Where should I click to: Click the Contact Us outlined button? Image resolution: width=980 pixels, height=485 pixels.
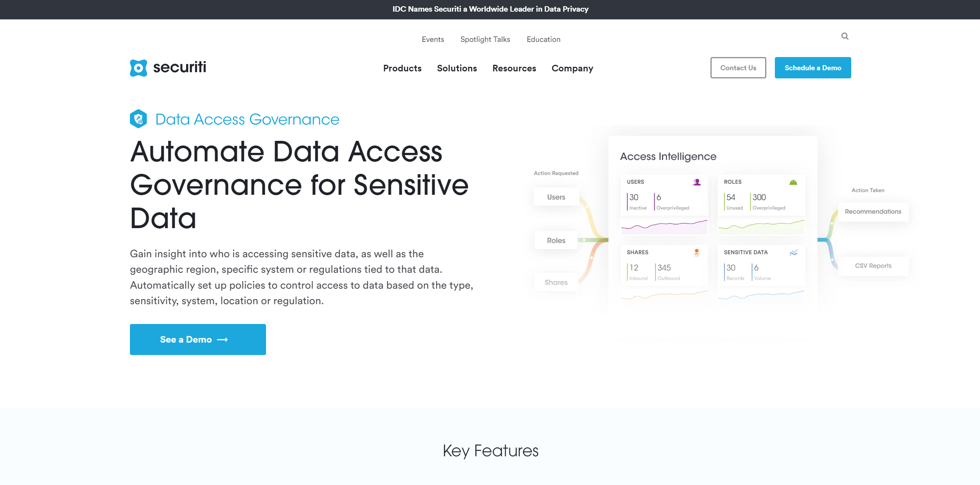[738, 68]
